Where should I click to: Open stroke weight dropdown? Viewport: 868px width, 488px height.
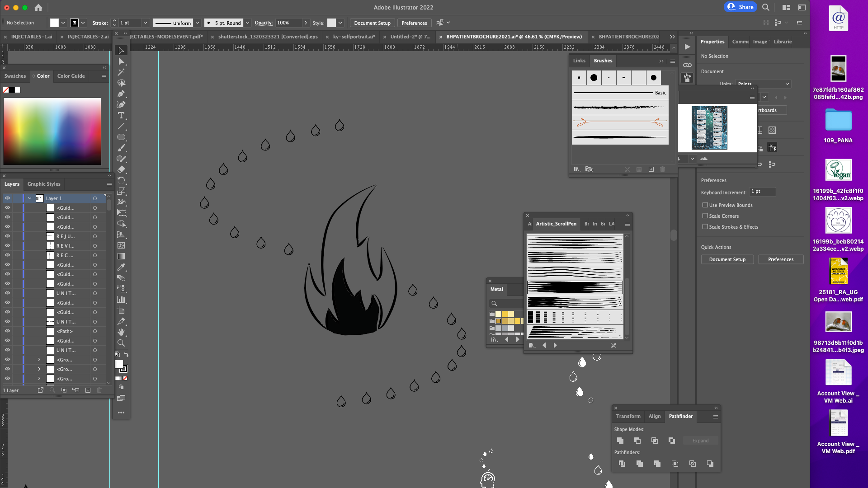[145, 23]
